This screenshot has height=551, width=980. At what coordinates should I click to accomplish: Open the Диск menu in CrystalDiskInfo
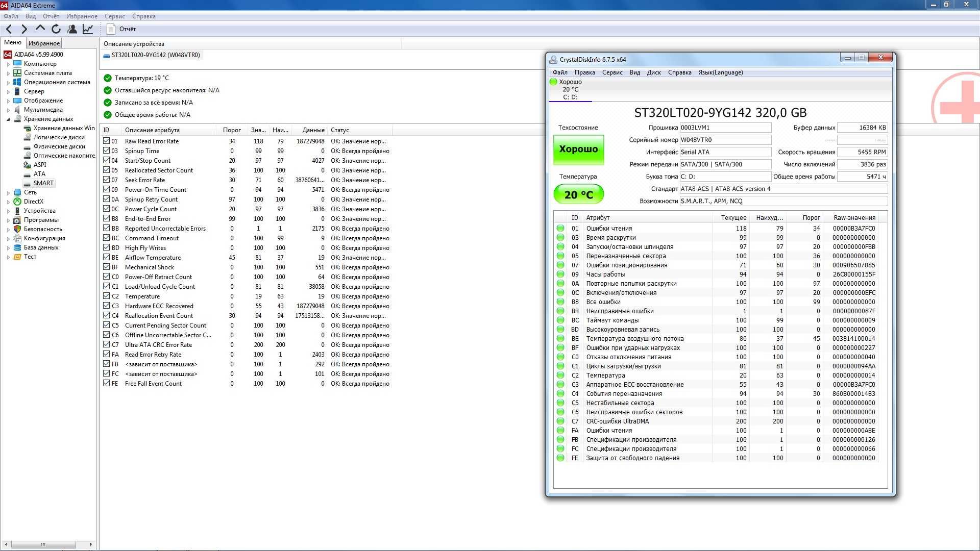pyautogui.click(x=654, y=72)
